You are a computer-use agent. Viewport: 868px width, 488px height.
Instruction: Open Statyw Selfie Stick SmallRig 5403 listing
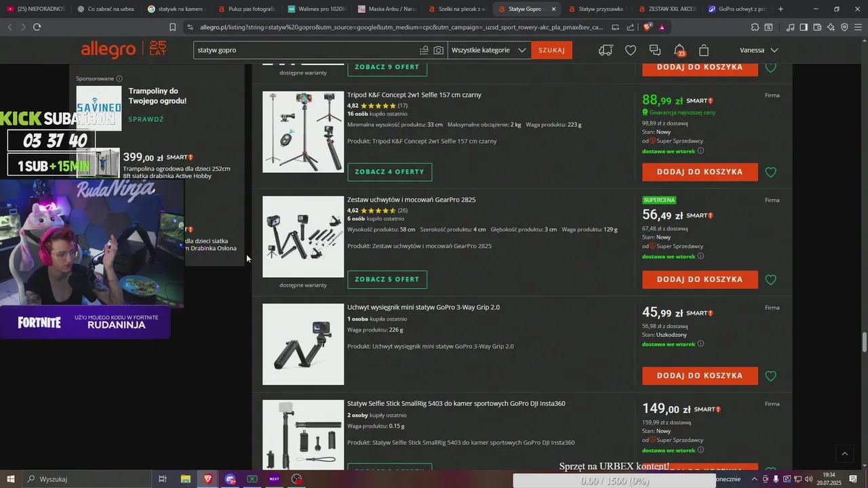[456, 404]
